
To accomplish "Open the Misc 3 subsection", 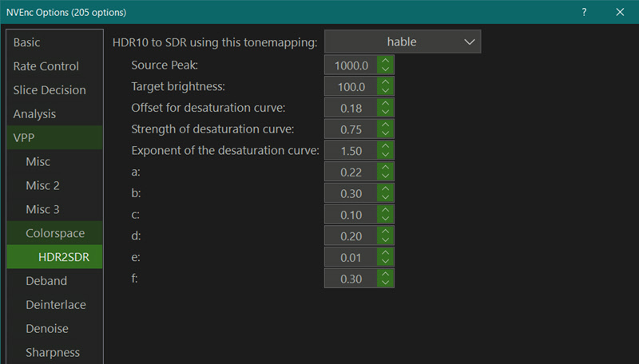I will coord(54,209).
